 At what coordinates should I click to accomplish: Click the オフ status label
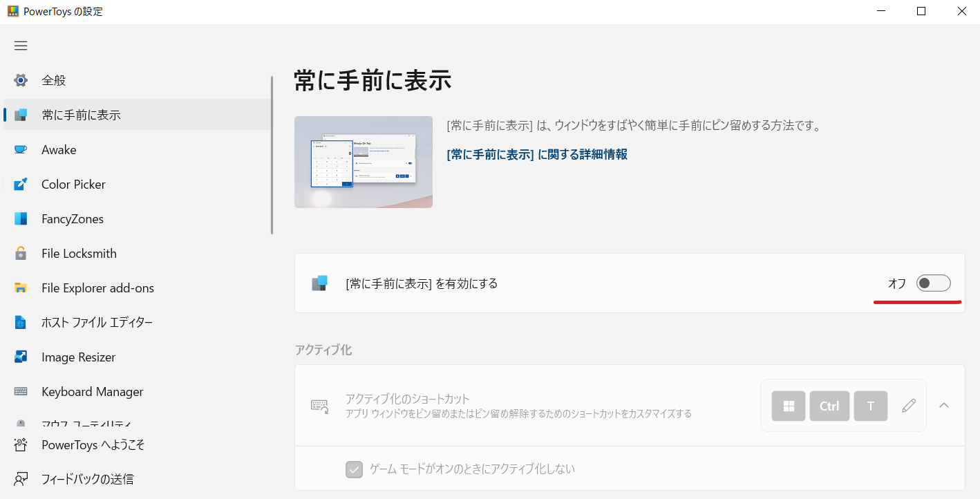(x=896, y=283)
